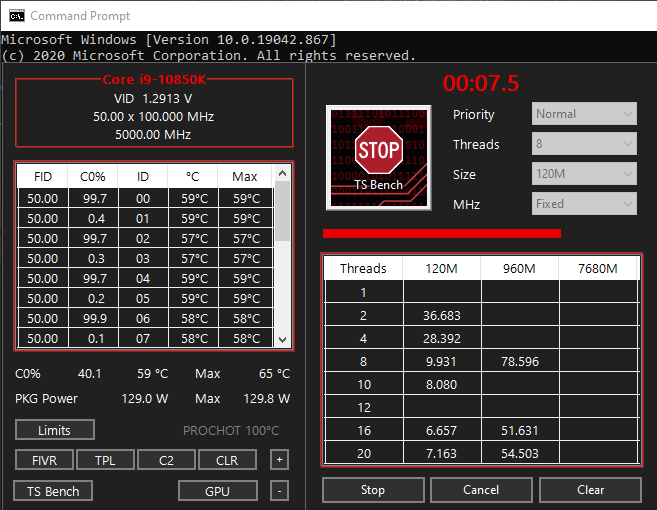Screen dimensions: 657x510
Task: Click the 9.931 result for 8 threads
Action: point(442,361)
